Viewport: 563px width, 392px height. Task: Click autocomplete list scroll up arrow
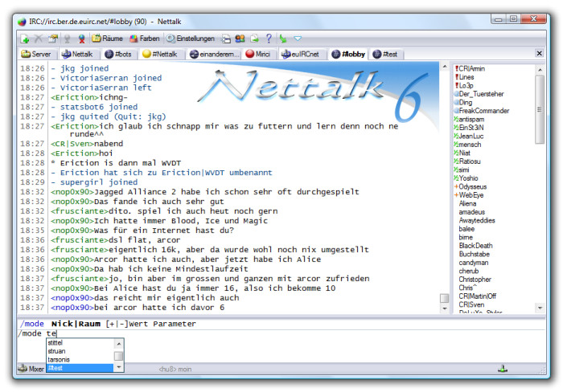[118, 344]
